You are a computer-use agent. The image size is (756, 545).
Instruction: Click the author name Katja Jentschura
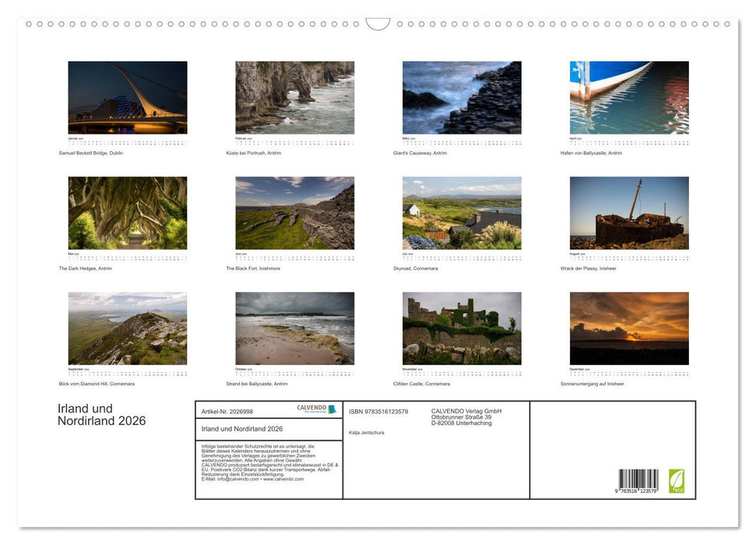tap(367, 432)
